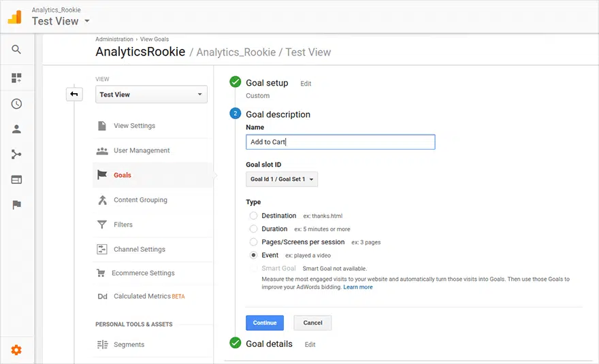
Task: Open Filters in the view menu
Action: 123,225
